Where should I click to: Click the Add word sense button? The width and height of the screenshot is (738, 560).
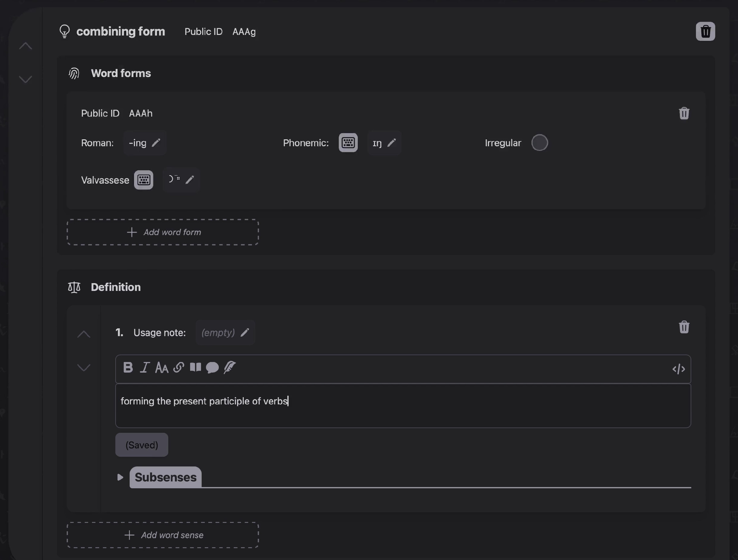[x=163, y=535]
